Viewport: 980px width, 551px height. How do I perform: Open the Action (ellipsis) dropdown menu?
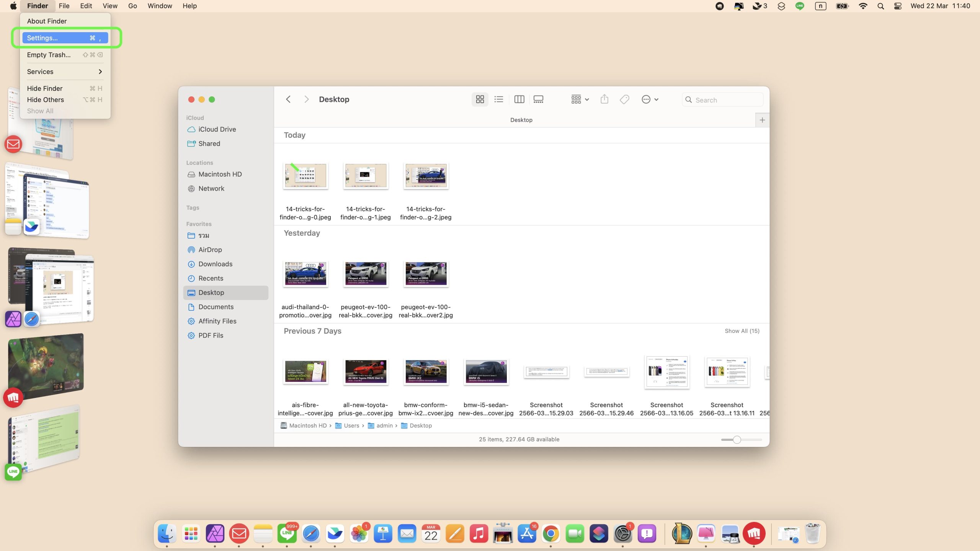(x=650, y=99)
